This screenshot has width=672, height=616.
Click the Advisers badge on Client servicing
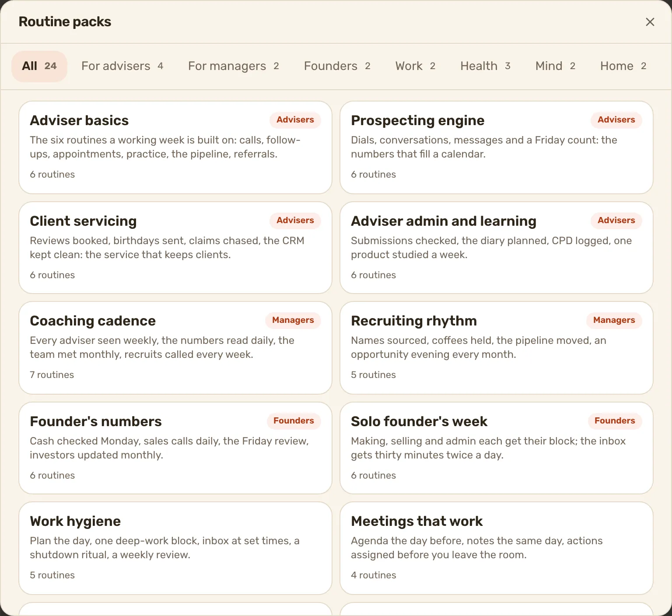[x=295, y=220]
